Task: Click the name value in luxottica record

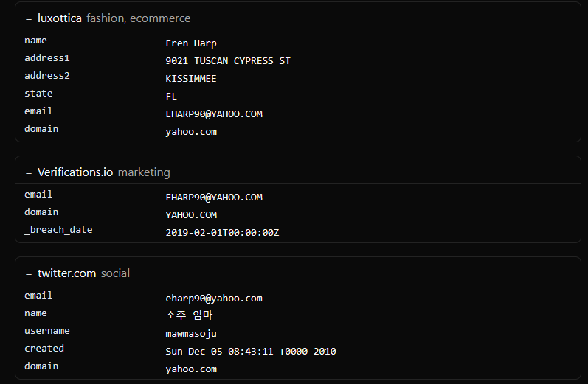Action: (x=191, y=43)
